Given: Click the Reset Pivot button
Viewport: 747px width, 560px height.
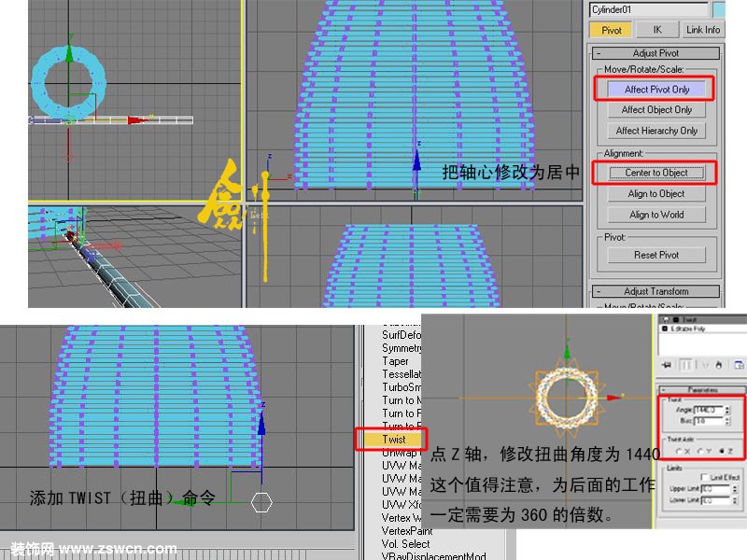Looking at the screenshot, I should click(656, 255).
